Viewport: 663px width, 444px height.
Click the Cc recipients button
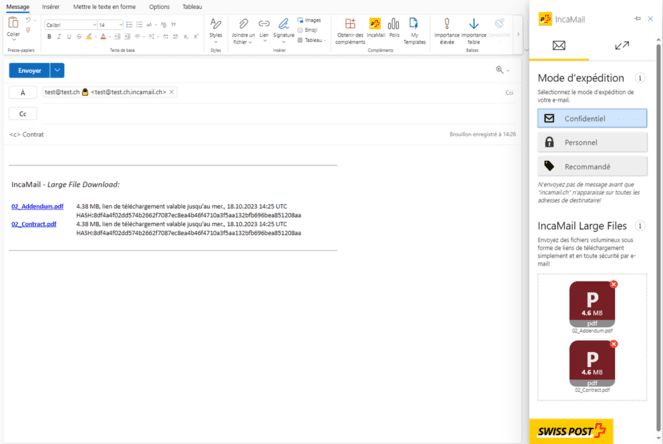(x=22, y=114)
